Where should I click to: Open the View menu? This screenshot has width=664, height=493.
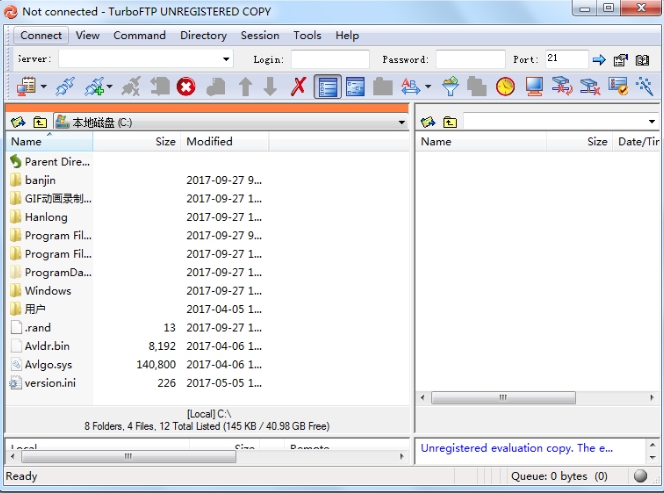click(x=88, y=35)
